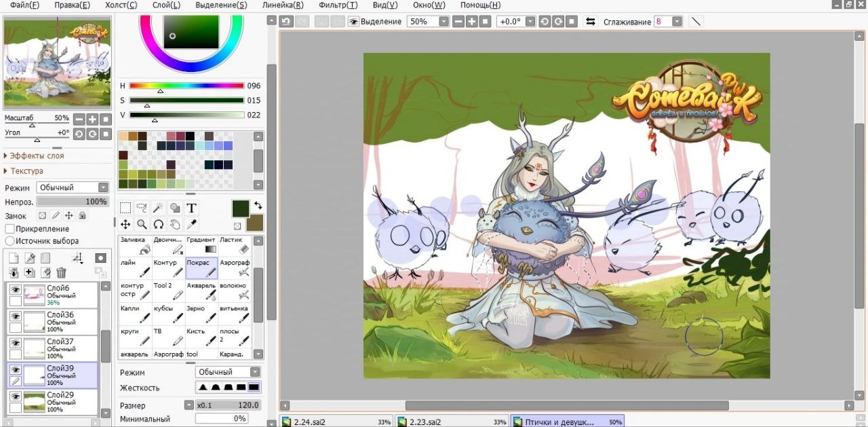Select the Text tool
This screenshot has height=427, width=868.
192,208
